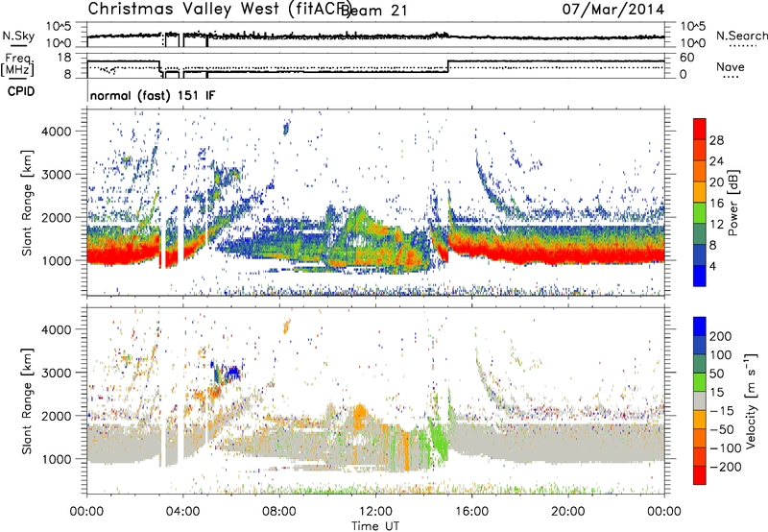Click the left '10^5' noise axis label

click(x=59, y=26)
